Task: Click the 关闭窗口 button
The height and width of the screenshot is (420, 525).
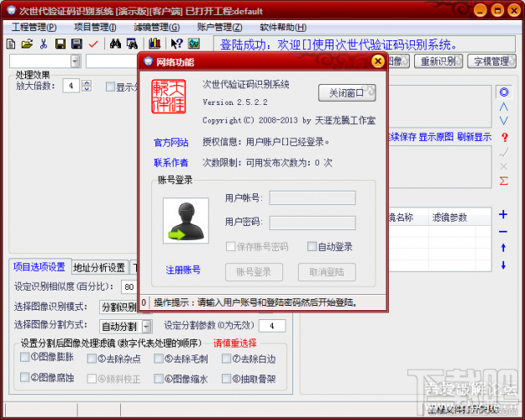Action: 347,92
